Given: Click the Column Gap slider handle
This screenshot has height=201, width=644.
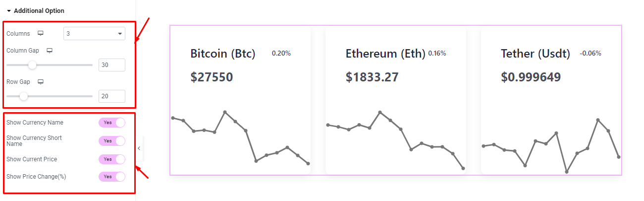Looking at the screenshot, I should click(x=32, y=65).
